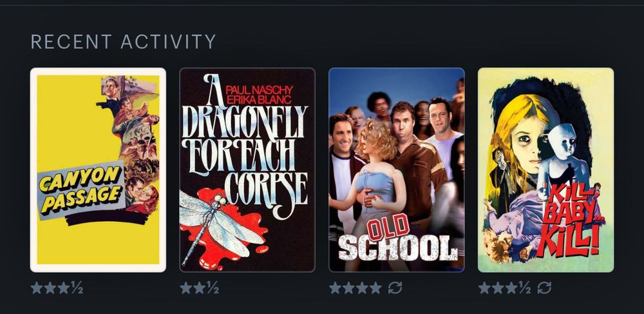
Task: Select the half-star under A Dragonfly for Each Corpse
Action: [x=213, y=288]
